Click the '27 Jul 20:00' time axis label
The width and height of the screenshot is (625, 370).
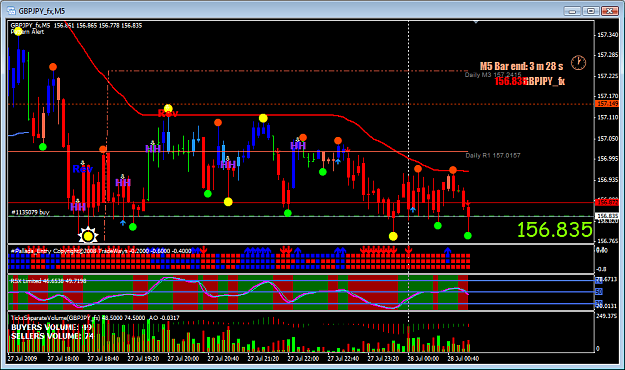(183, 358)
